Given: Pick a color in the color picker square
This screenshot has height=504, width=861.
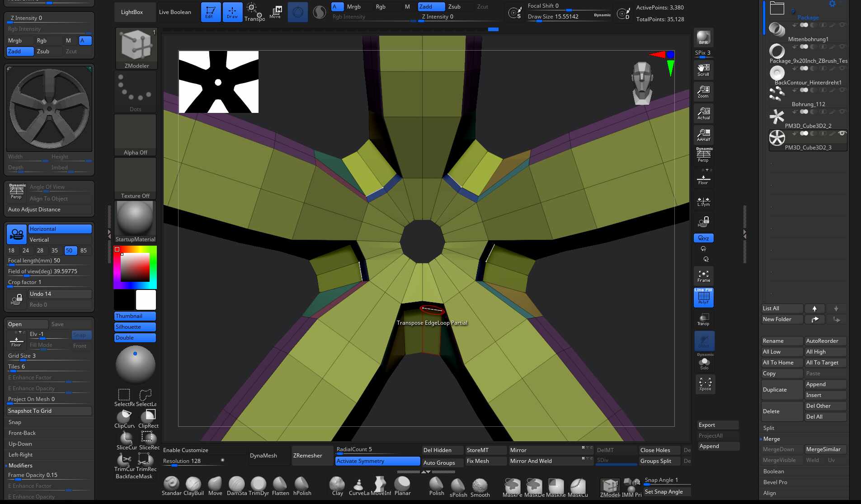Looking at the screenshot, I should (x=135, y=267).
